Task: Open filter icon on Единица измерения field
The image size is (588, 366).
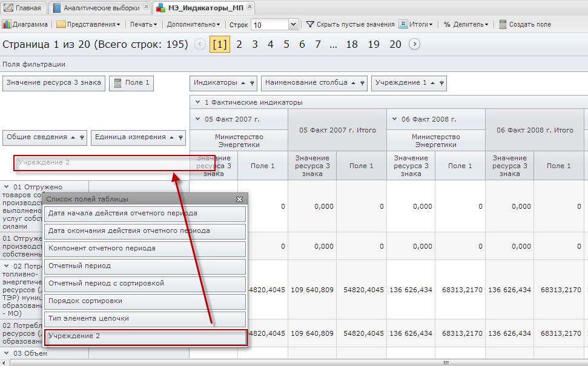Action: [180, 137]
